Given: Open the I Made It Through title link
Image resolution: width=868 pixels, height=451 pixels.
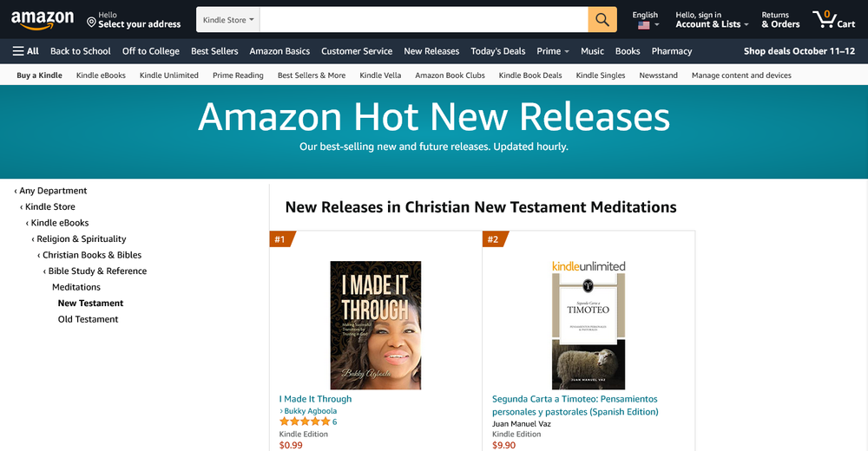Looking at the screenshot, I should [315, 399].
